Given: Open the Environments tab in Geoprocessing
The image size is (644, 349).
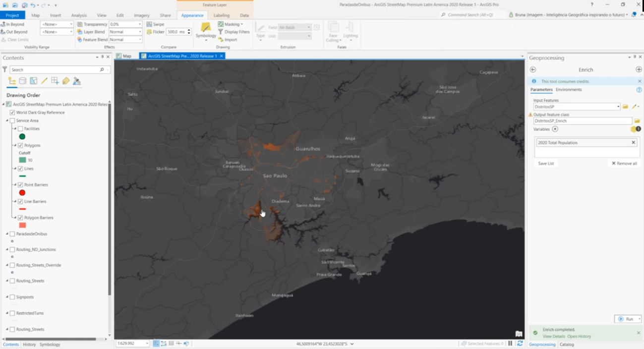Looking at the screenshot, I should click(569, 90).
